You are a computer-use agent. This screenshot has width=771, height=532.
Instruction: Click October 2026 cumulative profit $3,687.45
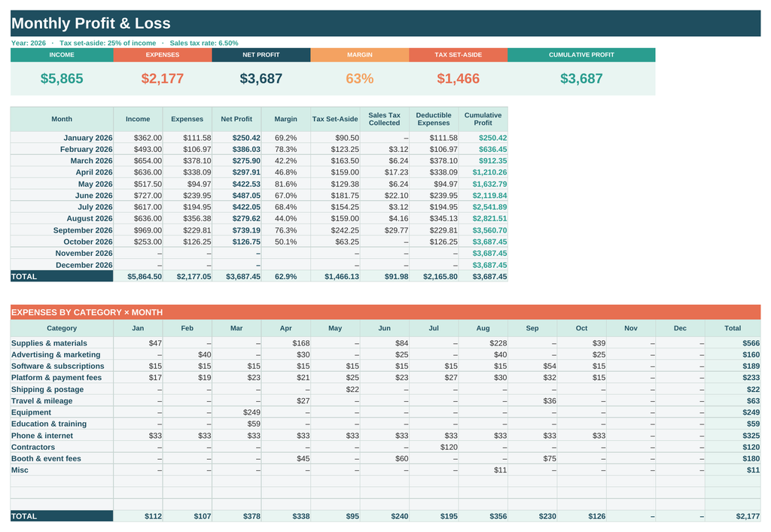point(483,242)
